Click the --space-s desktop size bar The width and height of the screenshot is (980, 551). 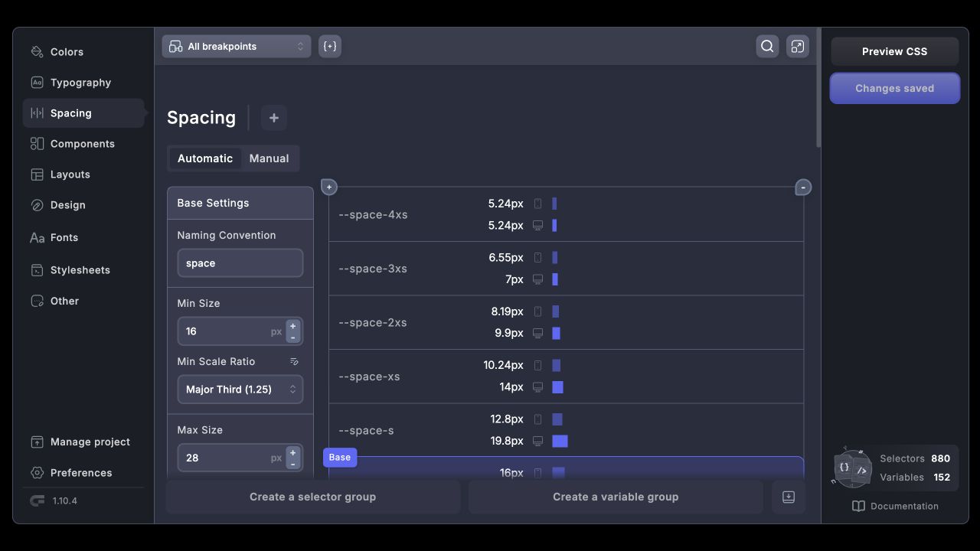pyautogui.click(x=560, y=442)
